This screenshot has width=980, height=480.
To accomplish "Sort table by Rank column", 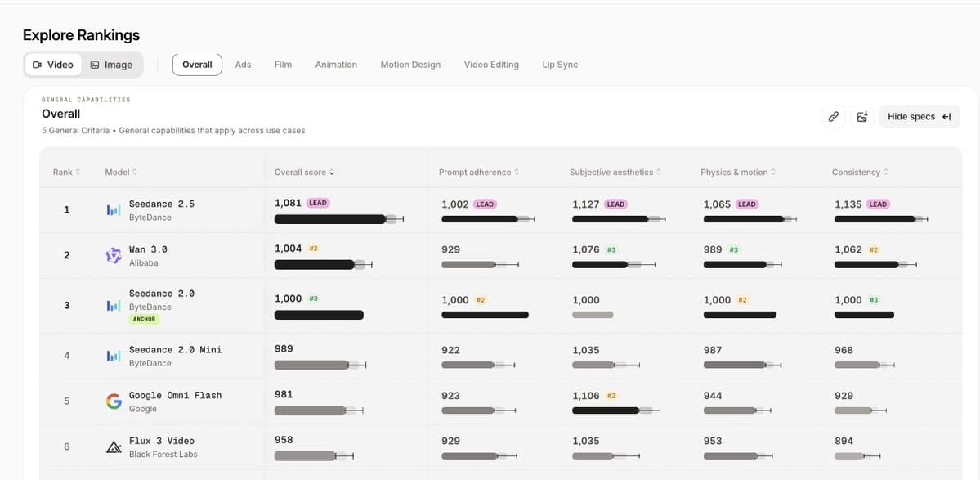I will (66, 172).
